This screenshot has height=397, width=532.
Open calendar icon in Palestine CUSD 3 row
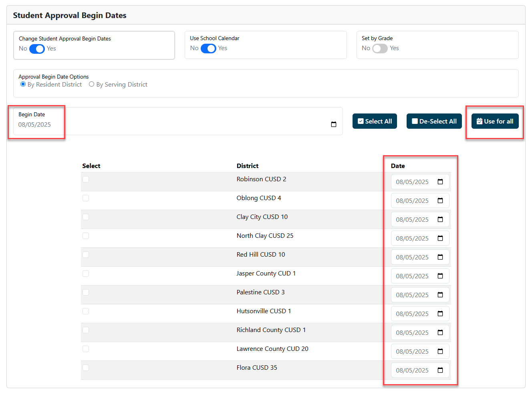click(x=440, y=295)
